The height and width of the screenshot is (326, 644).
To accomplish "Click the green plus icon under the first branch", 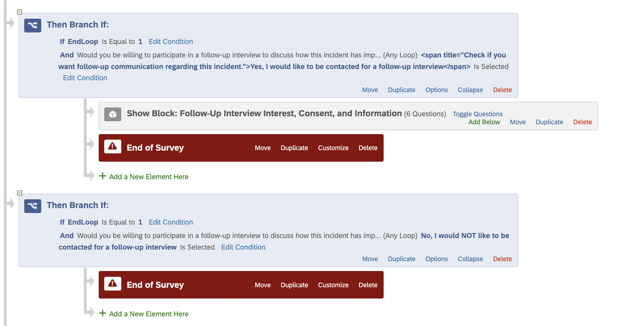I will [x=103, y=176].
